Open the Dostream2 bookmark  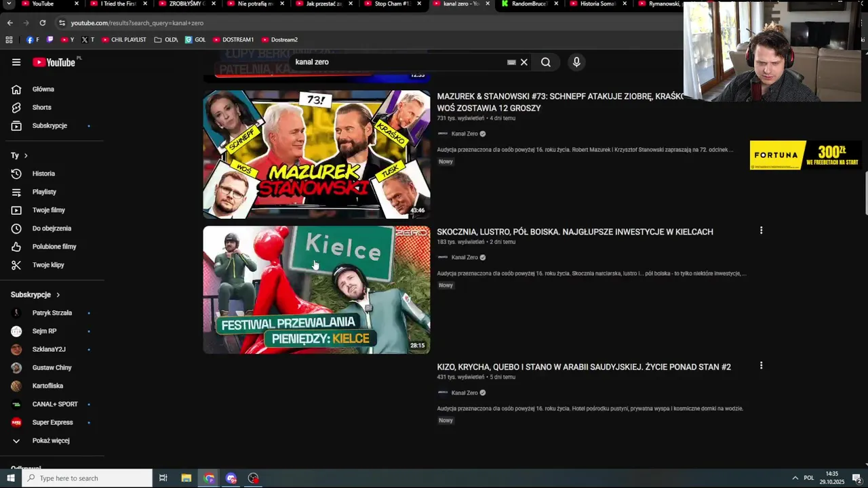pyautogui.click(x=279, y=40)
